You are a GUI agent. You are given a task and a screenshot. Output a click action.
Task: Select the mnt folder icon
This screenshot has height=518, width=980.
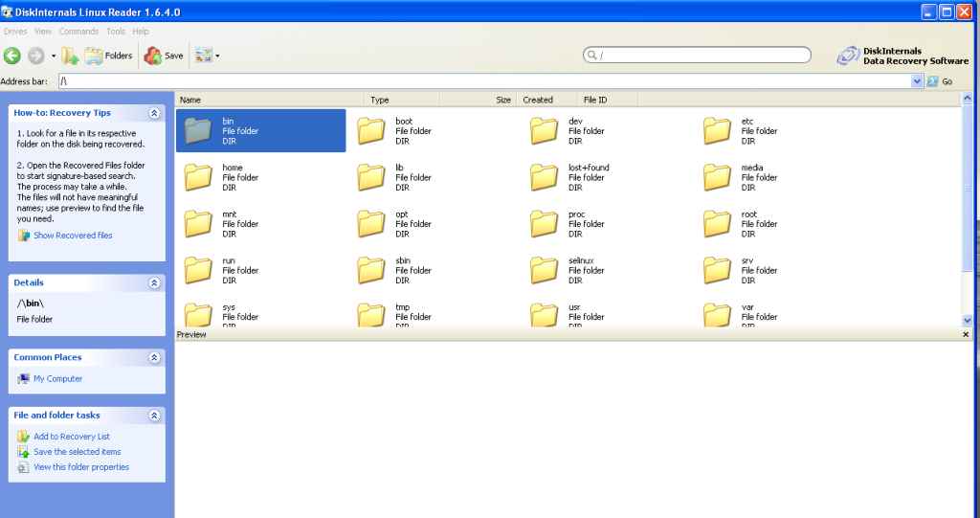coord(198,223)
